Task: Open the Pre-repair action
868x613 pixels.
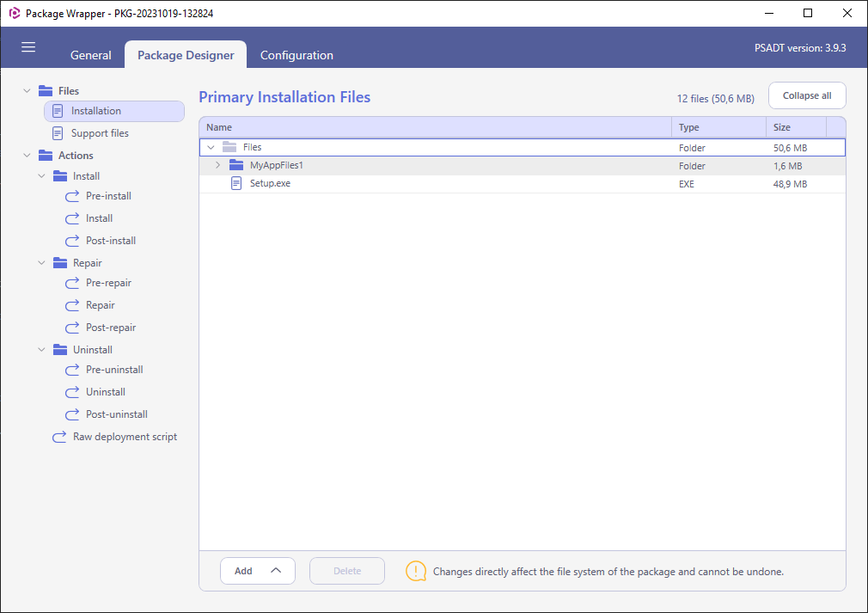Action: coord(108,282)
